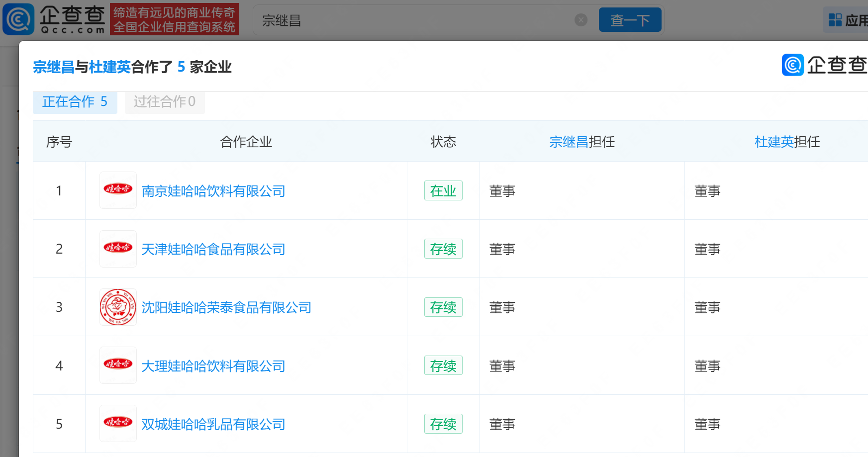Open 沈阳娃哈哈荣泰食品有限公司 company link
868x457 pixels.
pos(226,307)
